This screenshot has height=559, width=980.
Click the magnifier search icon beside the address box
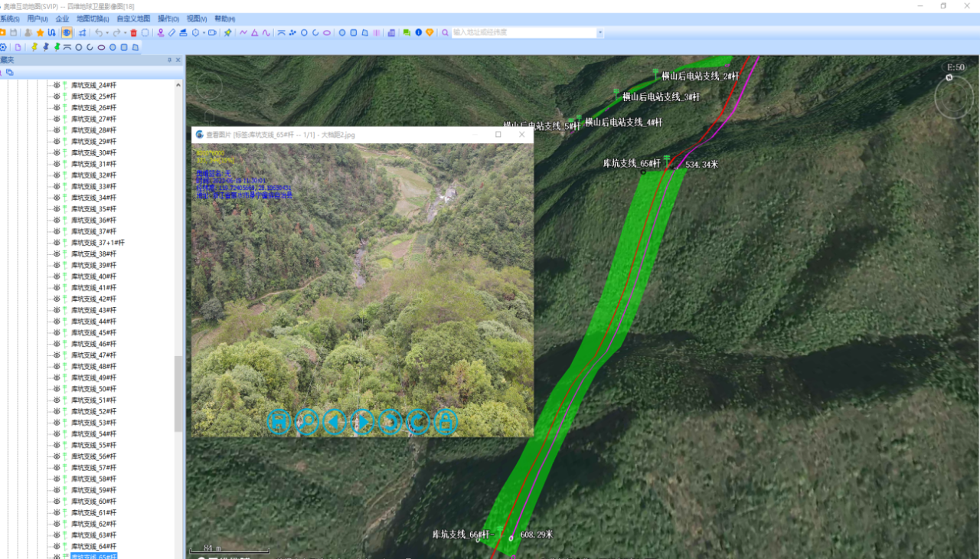[445, 33]
